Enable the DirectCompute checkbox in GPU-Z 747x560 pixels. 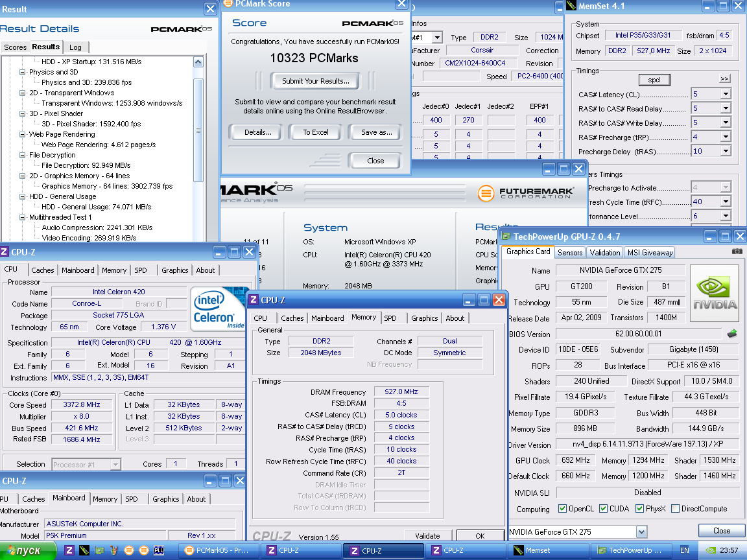(674, 509)
